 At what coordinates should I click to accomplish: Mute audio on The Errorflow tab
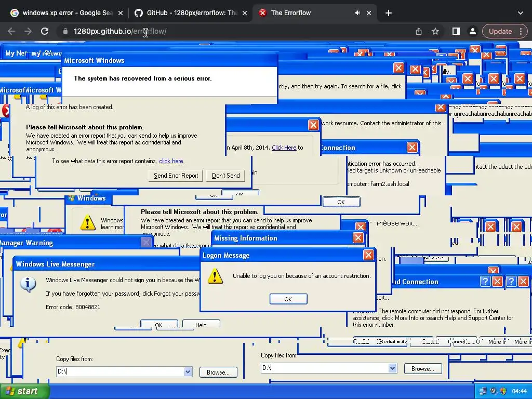point(357,13)
